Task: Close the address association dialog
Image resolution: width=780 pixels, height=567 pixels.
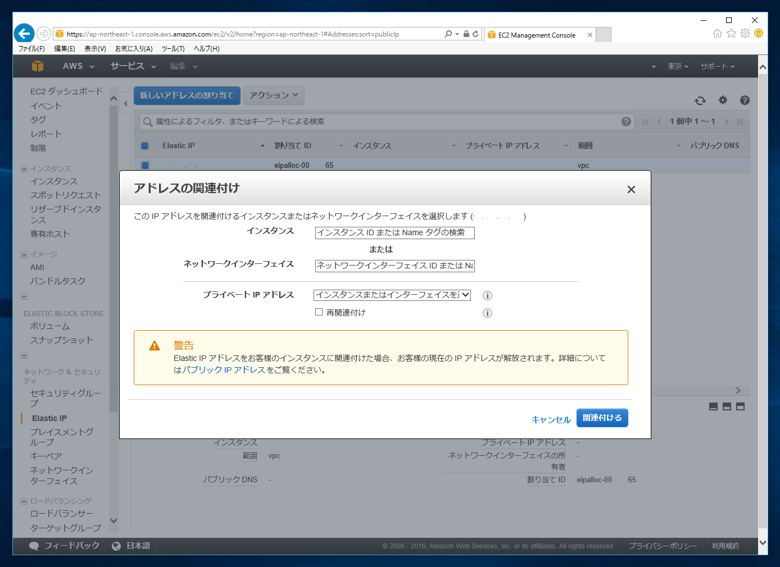Action: 631,189
